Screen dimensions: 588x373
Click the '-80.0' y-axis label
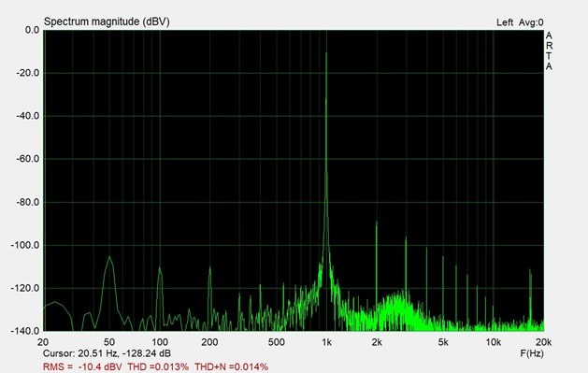[28, 203]
